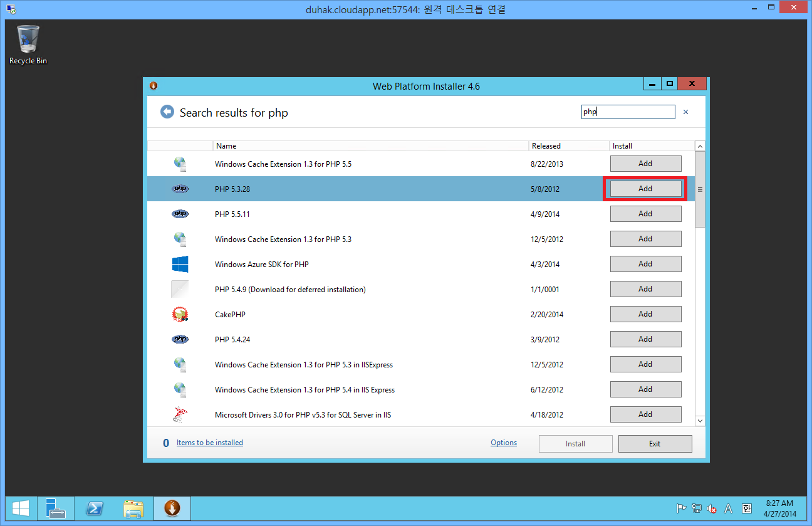Select the PHP 5.5.11 row name
Viewport: 812px width, 526px height.
[232, 214]
